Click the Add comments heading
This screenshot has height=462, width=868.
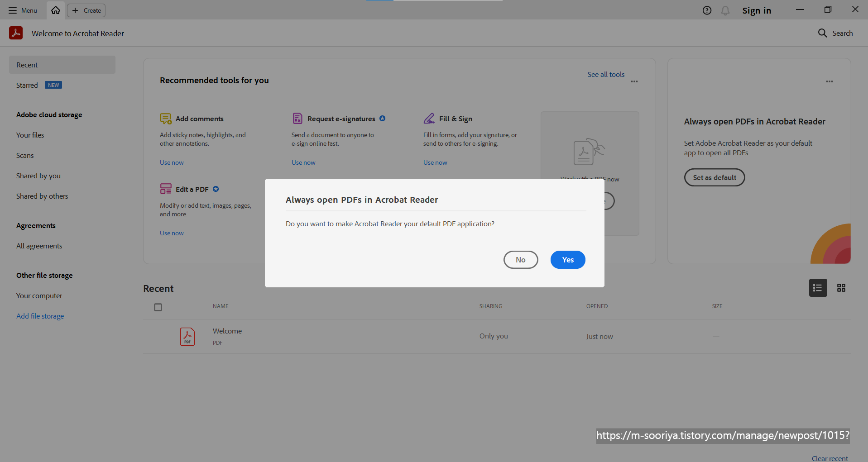200,119
